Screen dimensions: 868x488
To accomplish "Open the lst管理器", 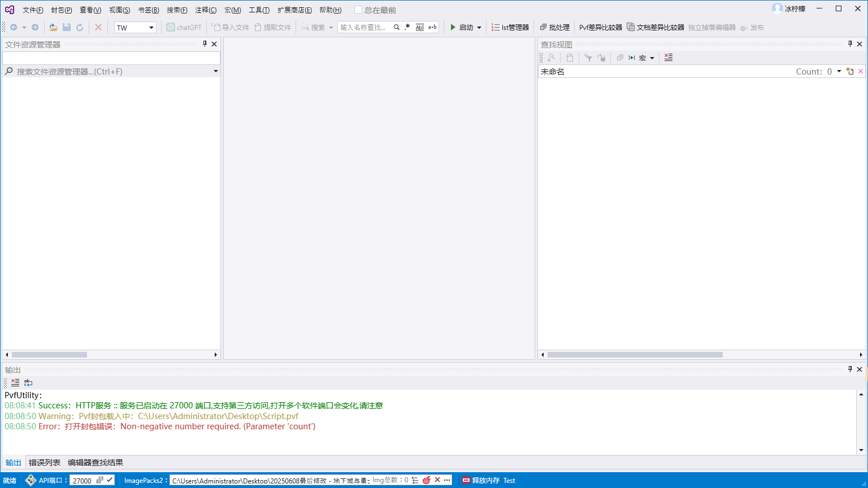I will tap(510, 27).
